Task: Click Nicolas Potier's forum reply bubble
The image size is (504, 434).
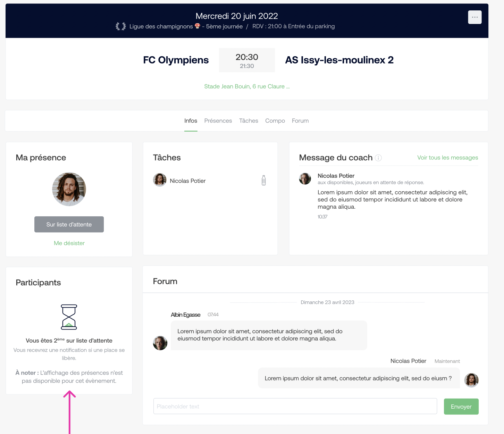Action: (x=359, y=378)
